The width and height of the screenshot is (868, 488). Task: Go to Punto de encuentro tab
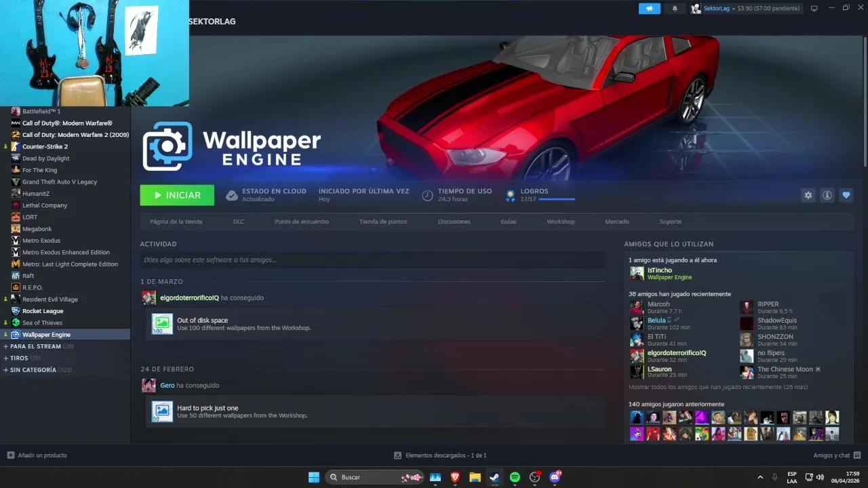(302, 222)
